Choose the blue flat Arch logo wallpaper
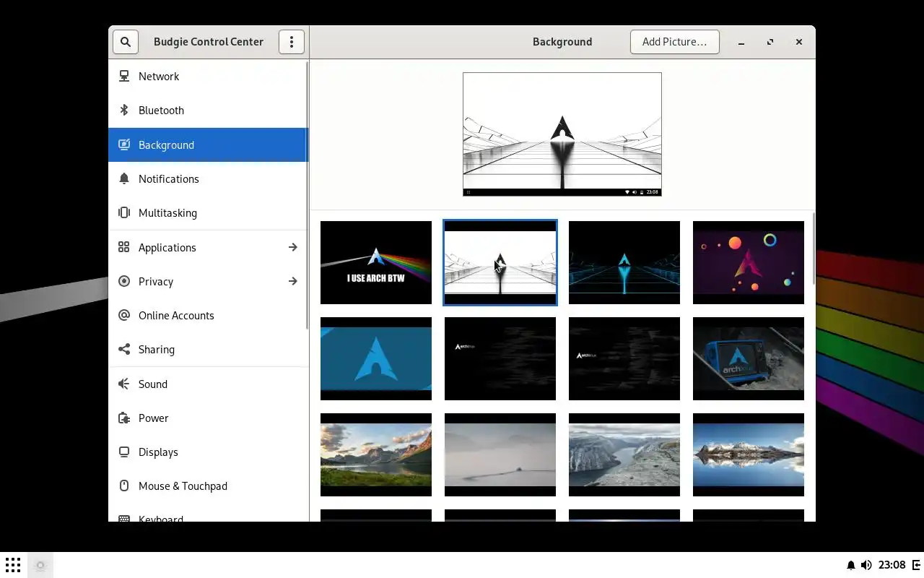 (x=376, y=358)
